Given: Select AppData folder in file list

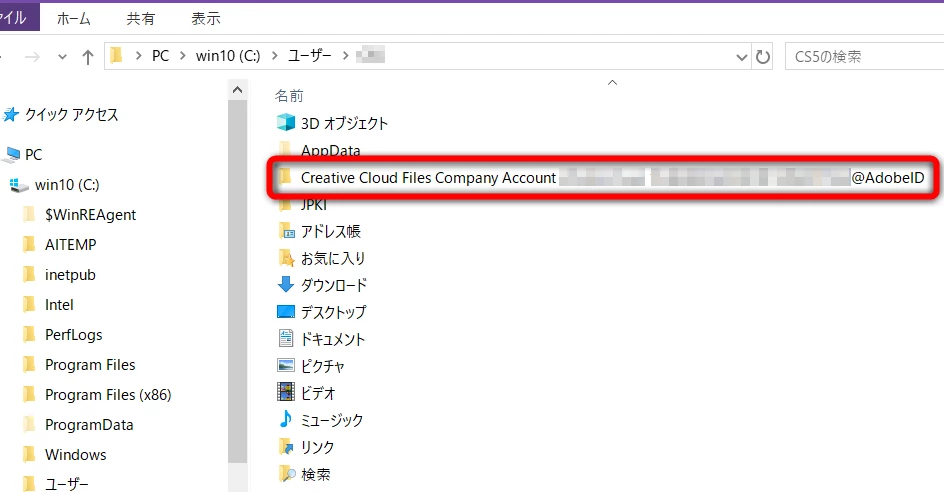Looking at the screenshot, I should [331, 151].
